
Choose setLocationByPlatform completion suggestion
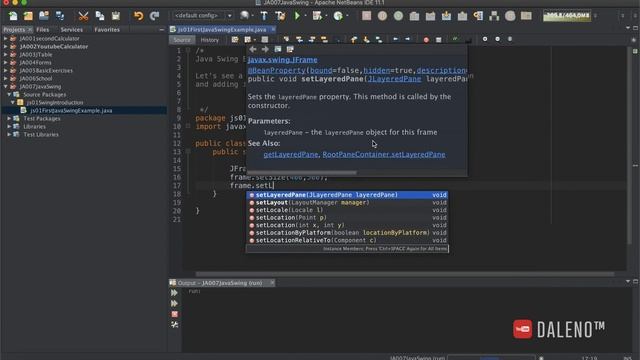pyautogui.click(x=347, y=233)
